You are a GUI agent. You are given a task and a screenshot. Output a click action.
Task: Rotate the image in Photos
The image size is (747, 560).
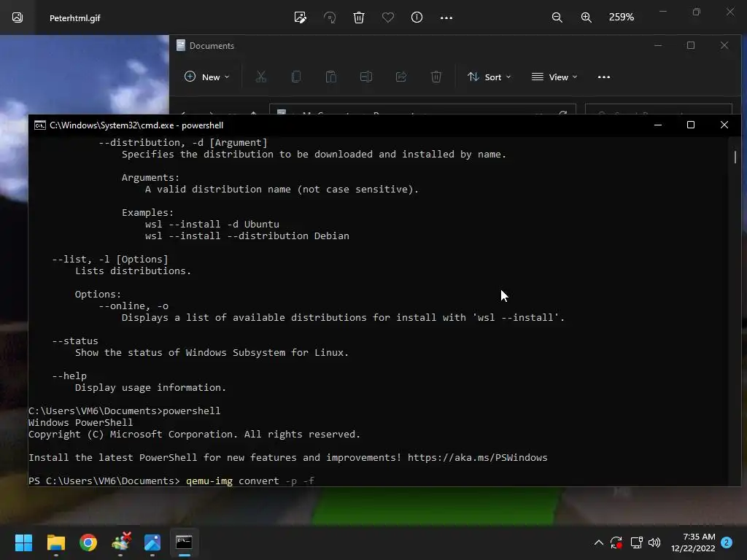coord(330,17)
